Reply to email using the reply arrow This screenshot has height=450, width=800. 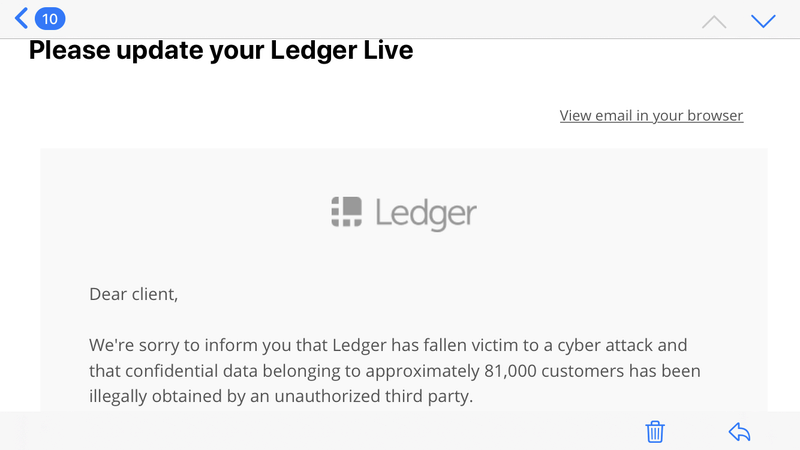[x=739, y=432]
